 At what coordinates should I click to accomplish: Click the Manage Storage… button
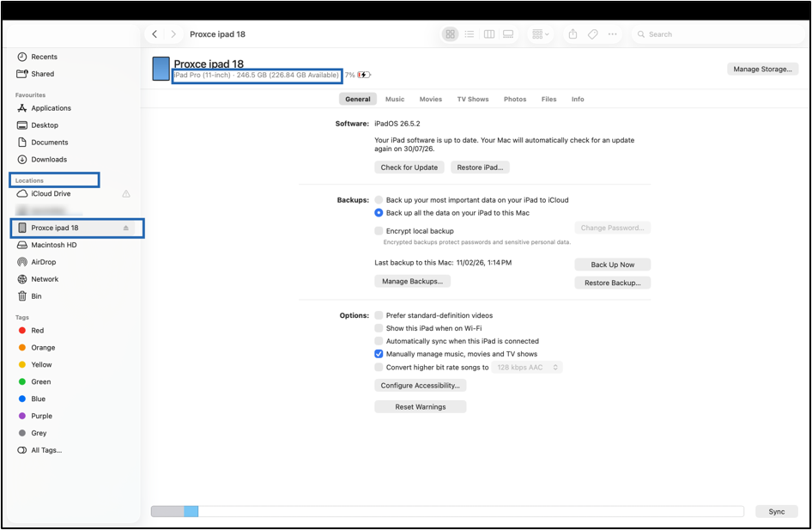pos(762,69)
